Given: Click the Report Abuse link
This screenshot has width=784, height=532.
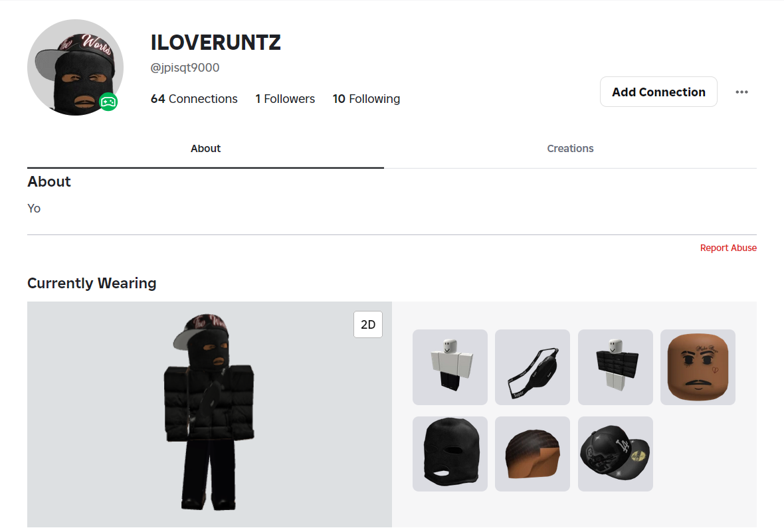Looking at the screenshot, I should [x=728, y=248].
